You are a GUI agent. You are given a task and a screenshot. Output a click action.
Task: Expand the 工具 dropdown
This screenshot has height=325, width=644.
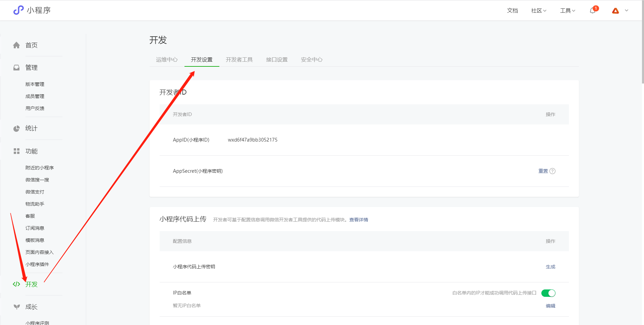coord(568,11)
